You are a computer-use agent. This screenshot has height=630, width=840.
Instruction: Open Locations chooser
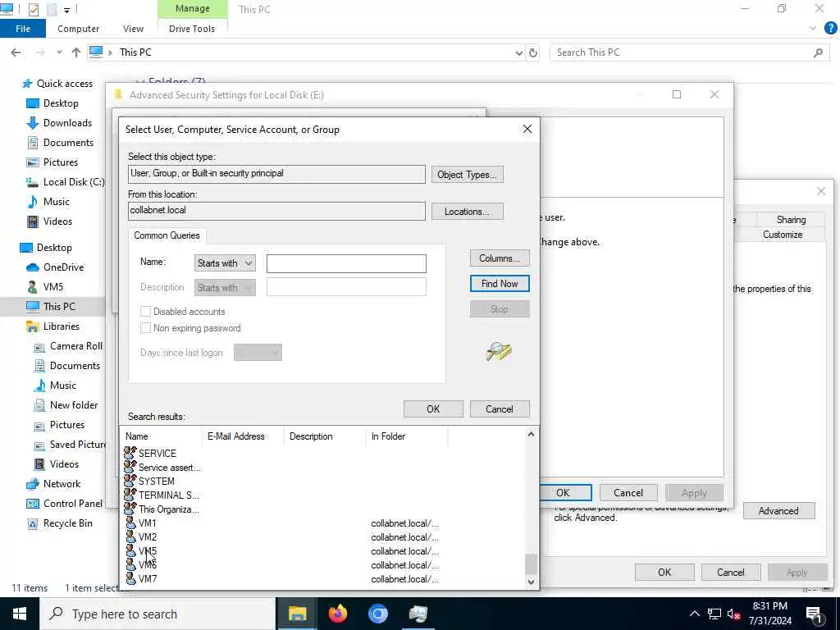(x=467, y=211)
